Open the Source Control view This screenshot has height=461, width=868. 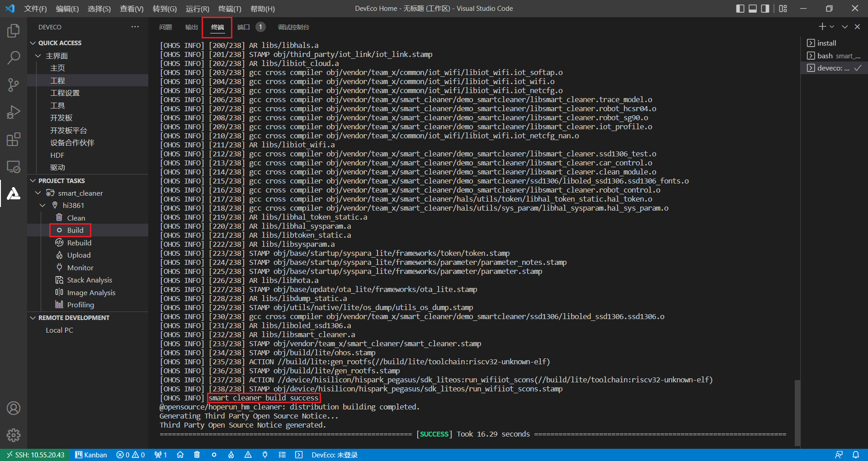click(14, 85)
